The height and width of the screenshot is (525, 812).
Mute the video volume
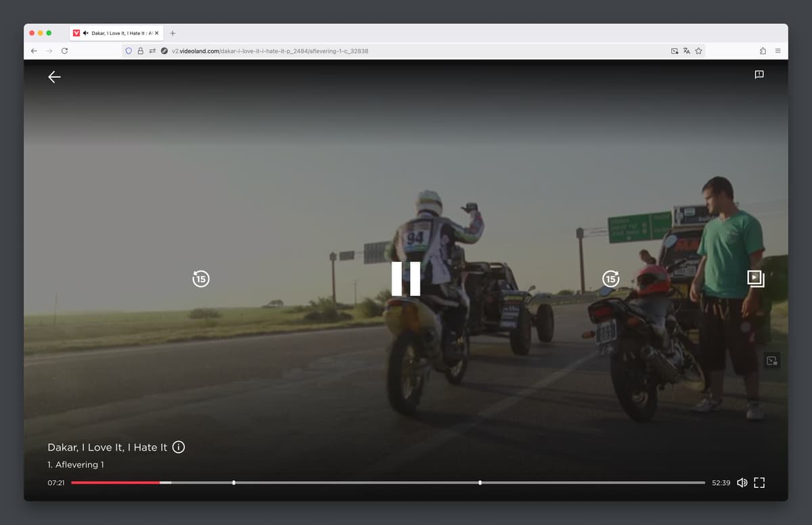(x=742, y=482)
